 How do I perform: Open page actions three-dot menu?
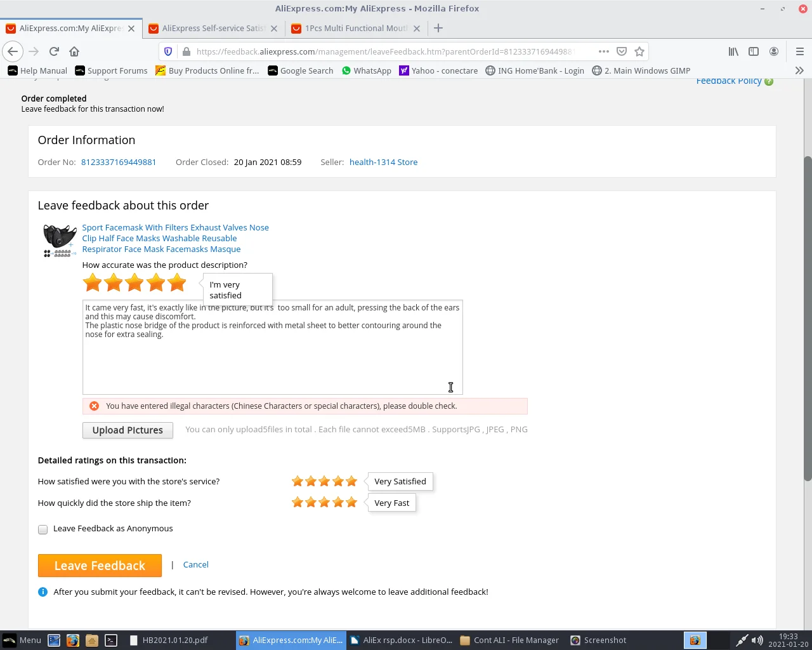604,51
